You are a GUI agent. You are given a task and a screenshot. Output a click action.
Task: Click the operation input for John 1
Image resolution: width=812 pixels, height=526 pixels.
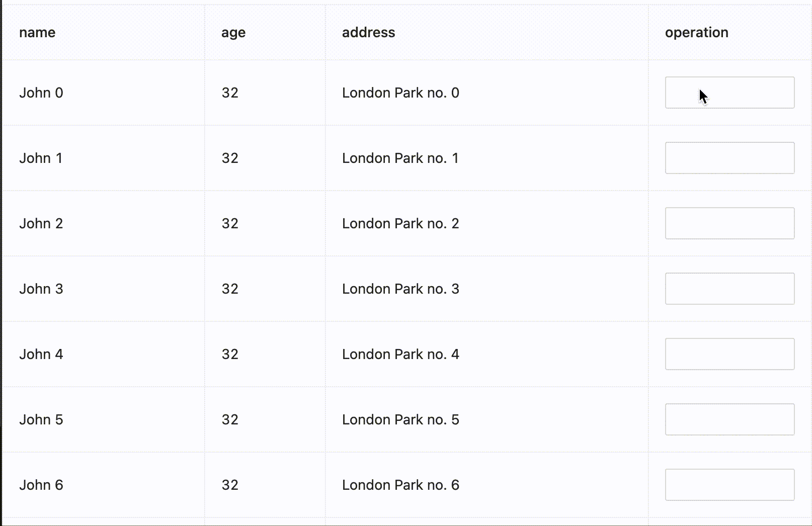(729, 158)
